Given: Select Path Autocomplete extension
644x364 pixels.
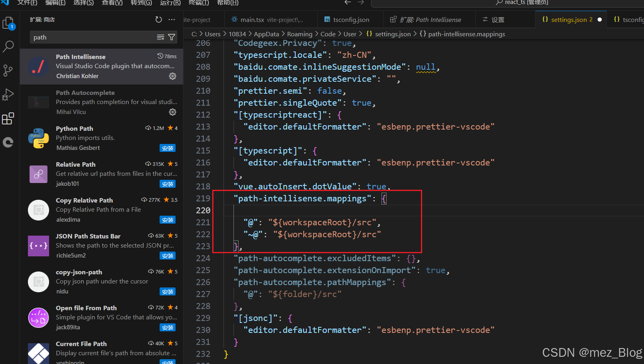Looking at the screenshot, I should coord(102,102).
